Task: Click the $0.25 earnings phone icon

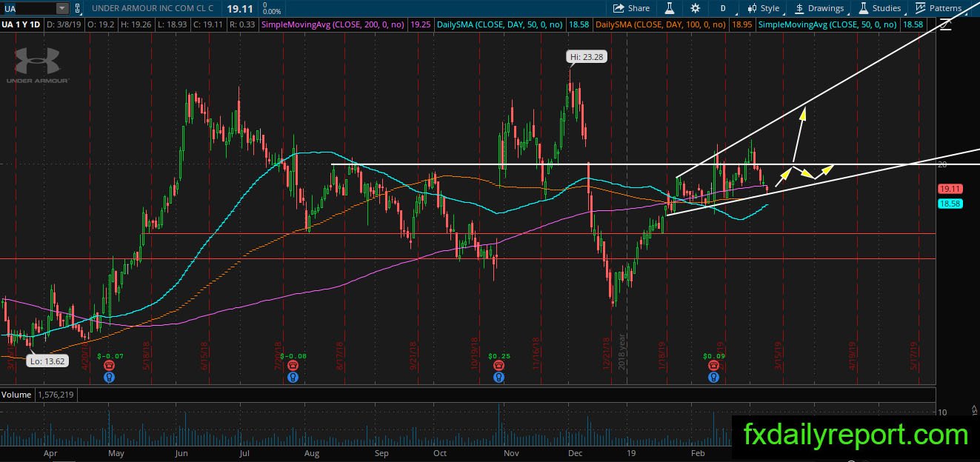Action: 499,365
